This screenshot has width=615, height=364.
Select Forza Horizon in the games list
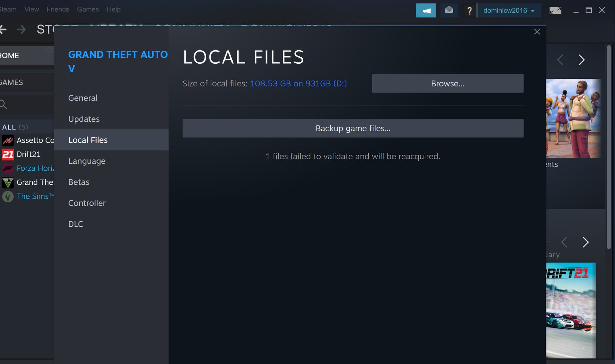click(35, 168)
